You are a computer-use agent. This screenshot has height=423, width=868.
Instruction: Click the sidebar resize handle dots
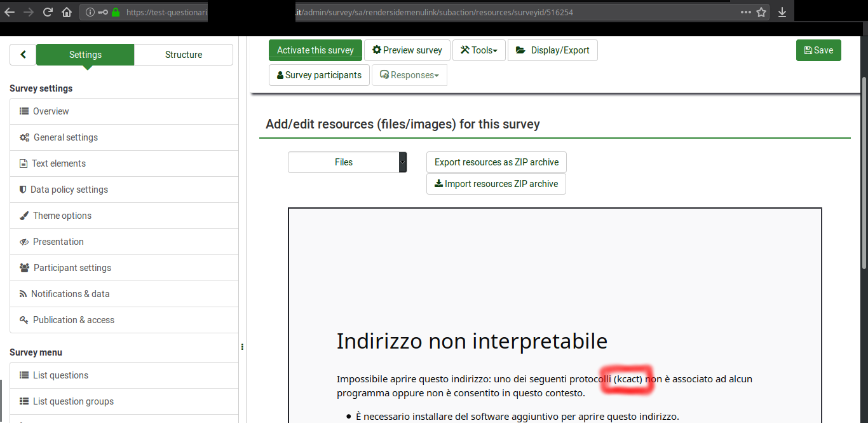pos(242,347)
